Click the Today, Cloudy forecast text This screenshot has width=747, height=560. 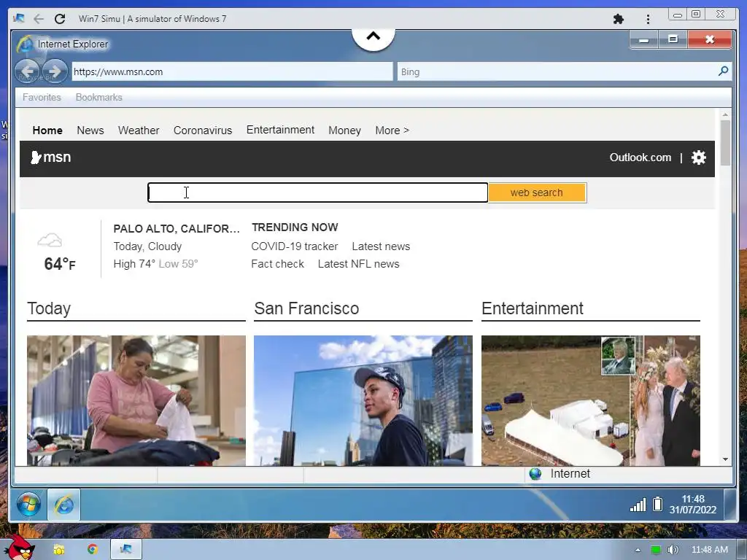(147, 246)
